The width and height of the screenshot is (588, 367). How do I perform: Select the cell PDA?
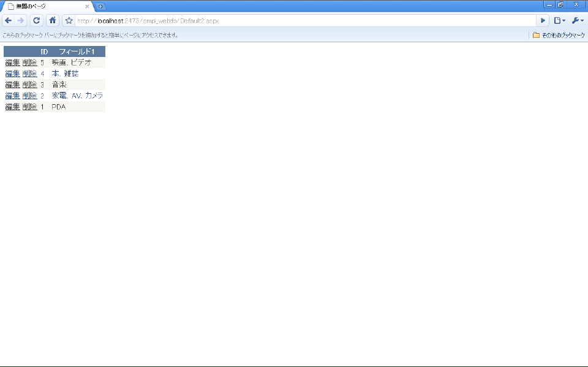click(x=59, y=107)
